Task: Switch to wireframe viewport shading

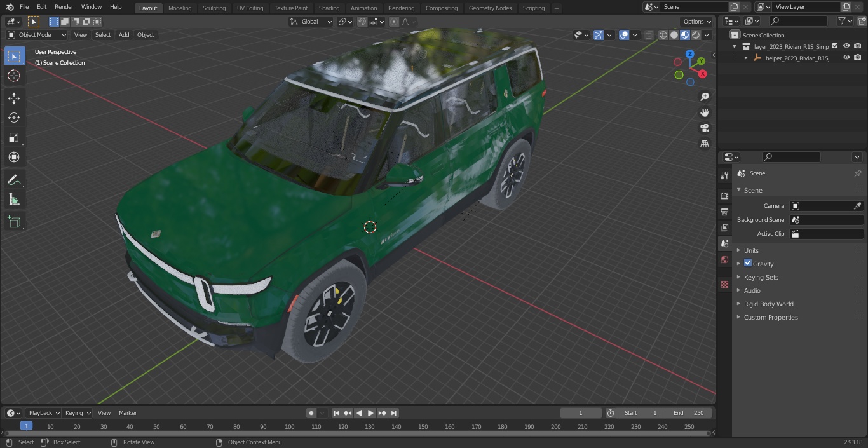Action: click(x=663, y=35)
